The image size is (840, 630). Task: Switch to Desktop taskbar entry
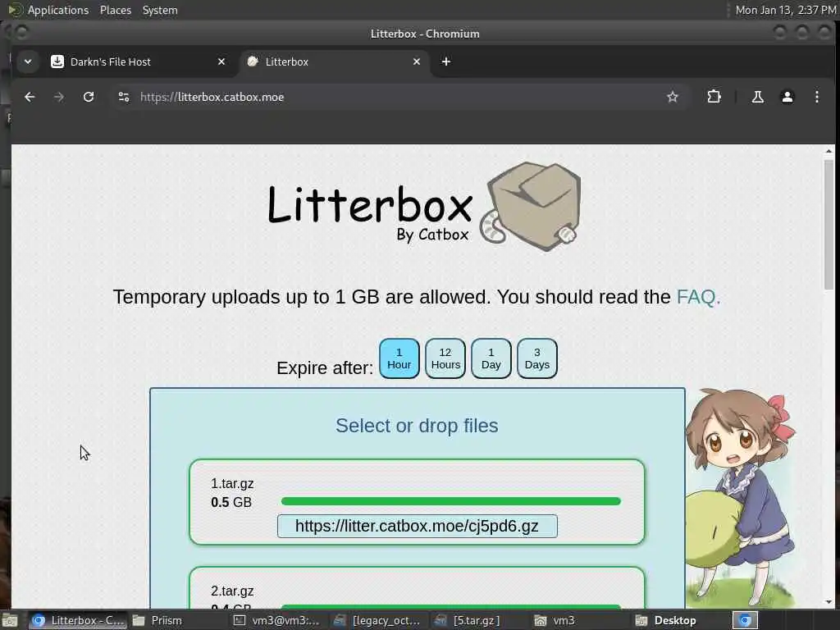tap(666, 620)
